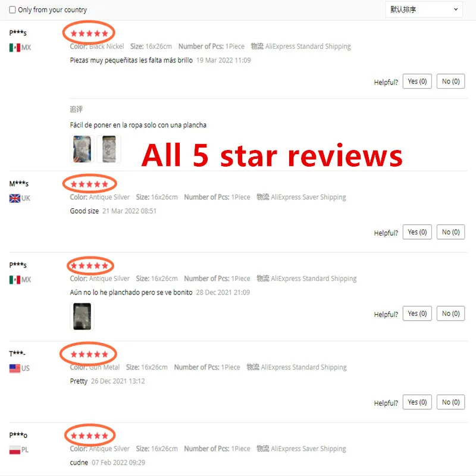Viewport: 476px width, 476px height.
Task: Open the first photo in the follow-up review
Action: [82, 149]
